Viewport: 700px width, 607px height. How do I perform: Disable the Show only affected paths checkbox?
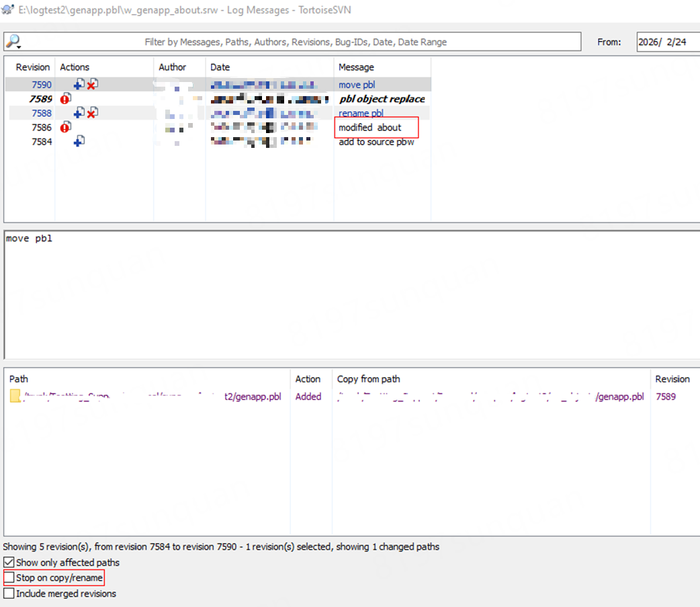pos(8,563)
